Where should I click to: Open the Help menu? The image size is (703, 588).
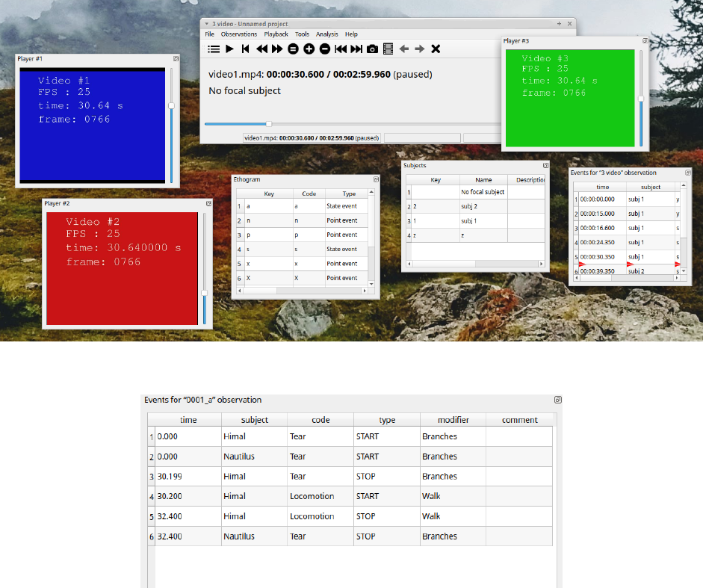click(351, 34)
